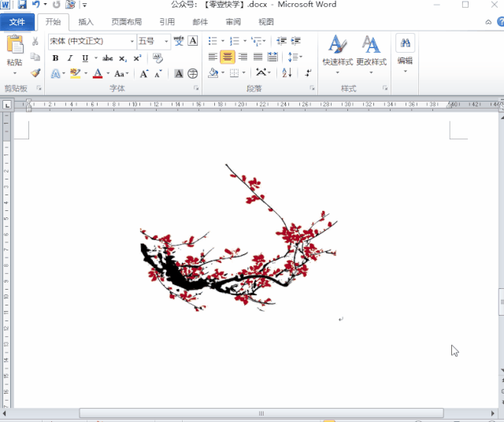
Task: Switch to the Page Layout (页面布局) tab
Action: point(127,22)
